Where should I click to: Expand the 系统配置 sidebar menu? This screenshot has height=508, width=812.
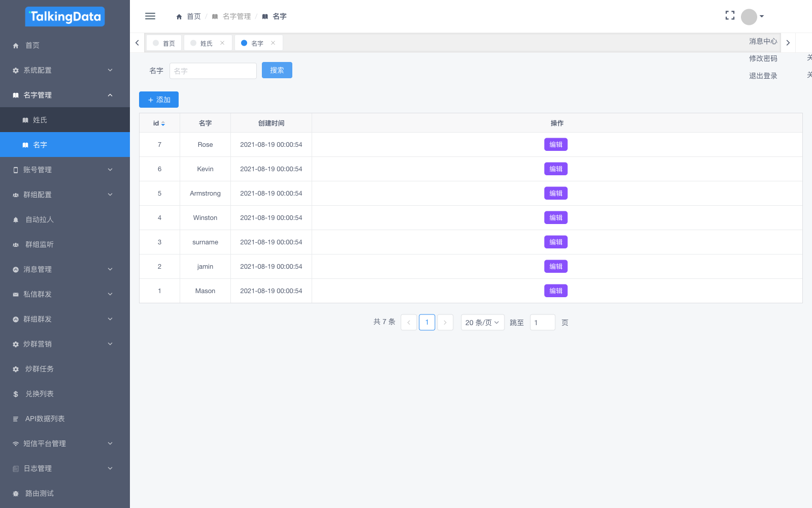(x=65, y=70)
